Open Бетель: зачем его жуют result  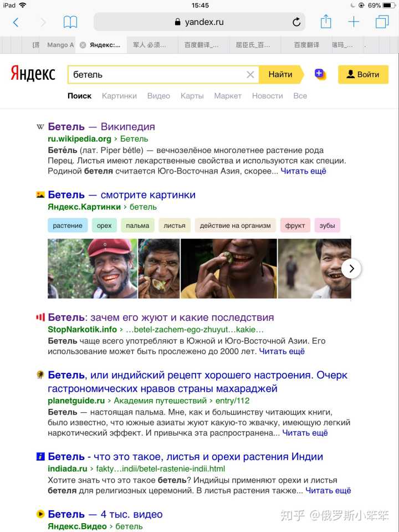[161, 318]
